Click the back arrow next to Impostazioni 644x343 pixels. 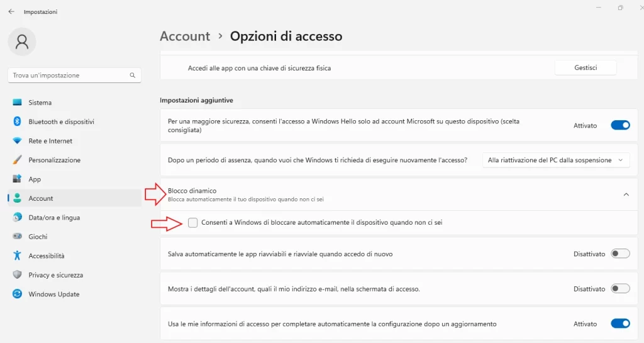coord(11,11)
